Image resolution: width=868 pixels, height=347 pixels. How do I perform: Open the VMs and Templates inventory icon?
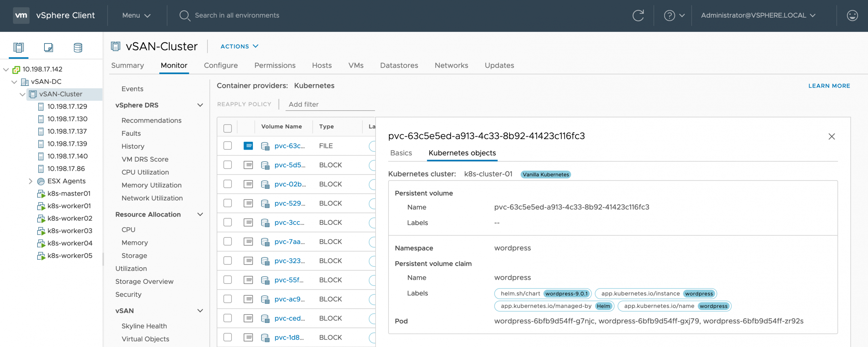click(48, 48)
